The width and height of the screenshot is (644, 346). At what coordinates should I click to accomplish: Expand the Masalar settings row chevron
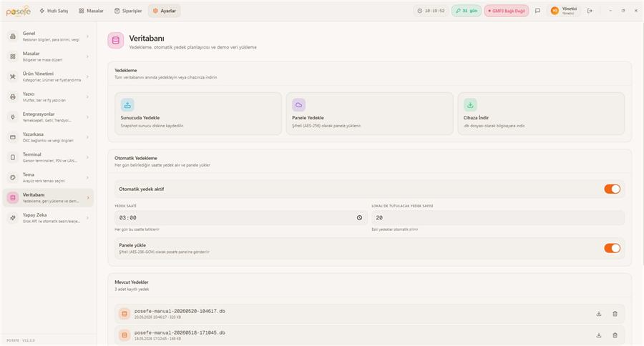87,56
